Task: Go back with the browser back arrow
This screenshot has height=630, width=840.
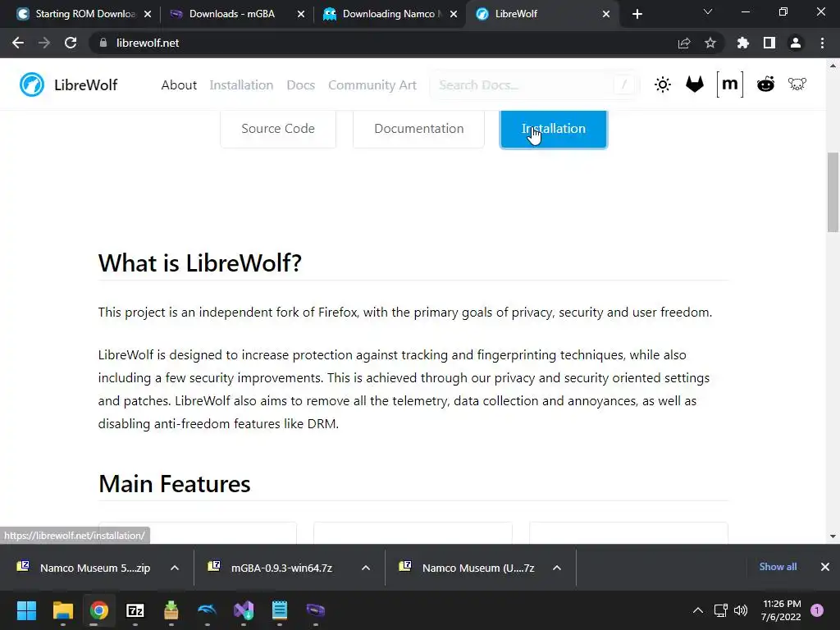Action: [18, 43]
